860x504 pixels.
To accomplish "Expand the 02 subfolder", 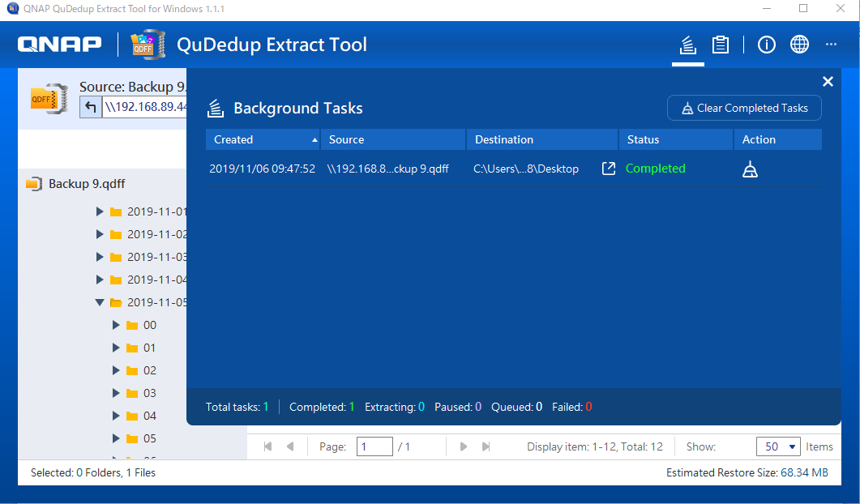I will point(116,371).
